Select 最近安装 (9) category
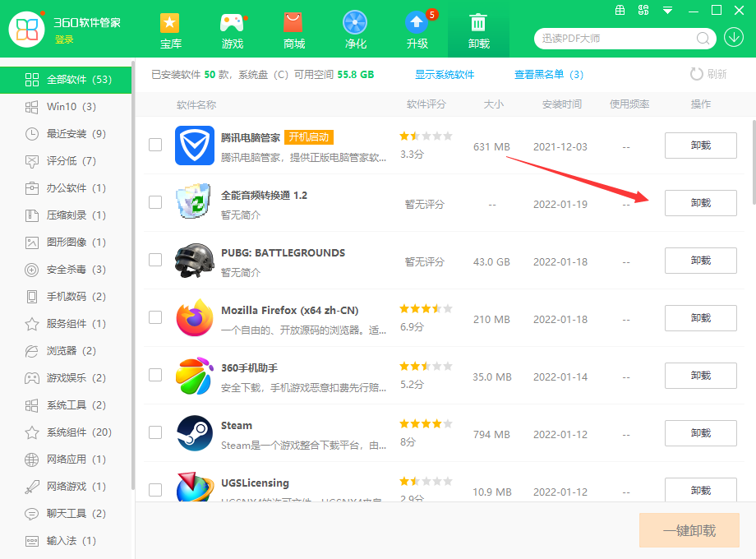Viewport: 756px width, 559px height. pos(66,134)
